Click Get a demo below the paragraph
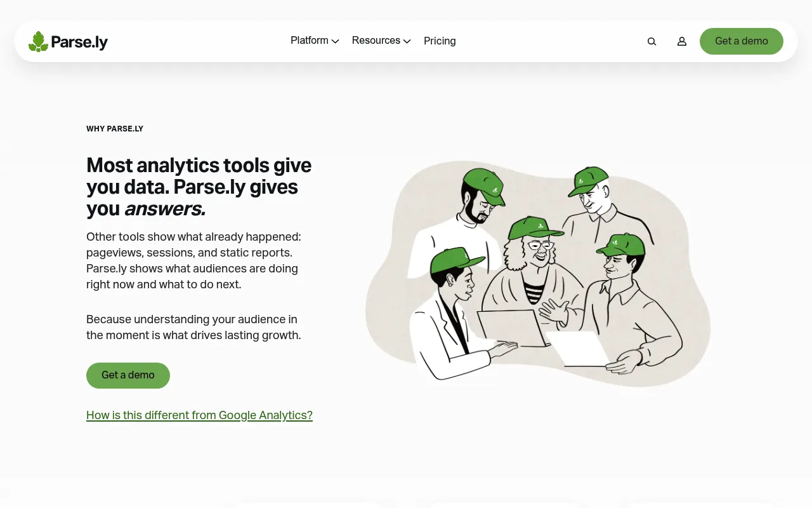812x508 pixels. [x=128, y=375]
